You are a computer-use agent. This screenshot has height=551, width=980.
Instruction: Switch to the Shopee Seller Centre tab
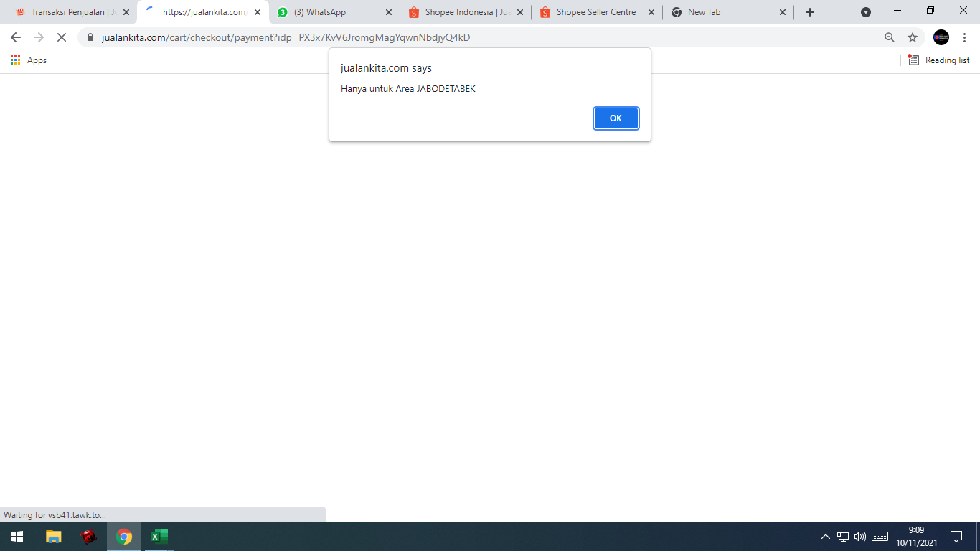point(595,12)
